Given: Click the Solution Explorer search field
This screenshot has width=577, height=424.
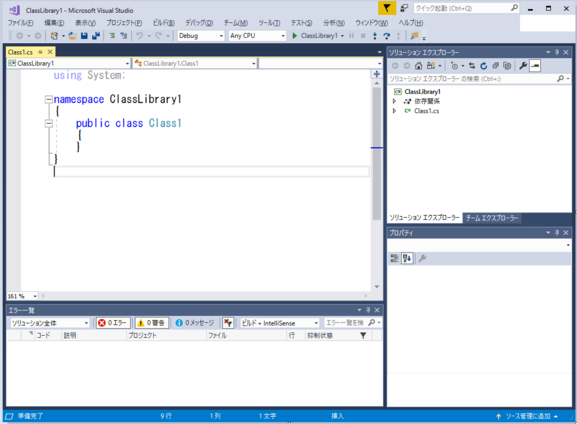Looking at the screenshot, I should point(479,78).
